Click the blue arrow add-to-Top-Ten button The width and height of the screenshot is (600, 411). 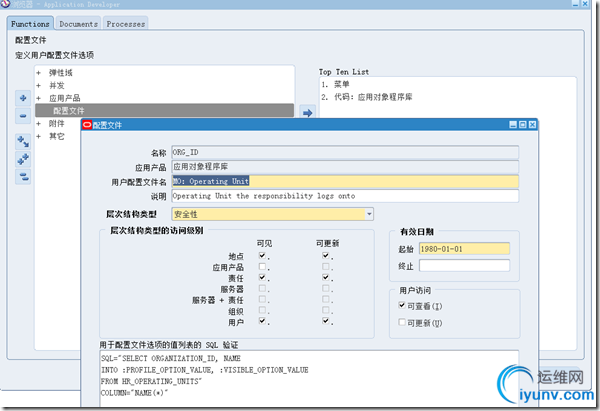click(307, 113)
